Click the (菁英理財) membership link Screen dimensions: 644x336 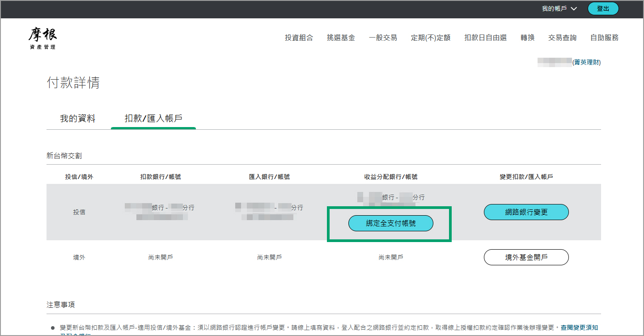click(x=586, y=63)
